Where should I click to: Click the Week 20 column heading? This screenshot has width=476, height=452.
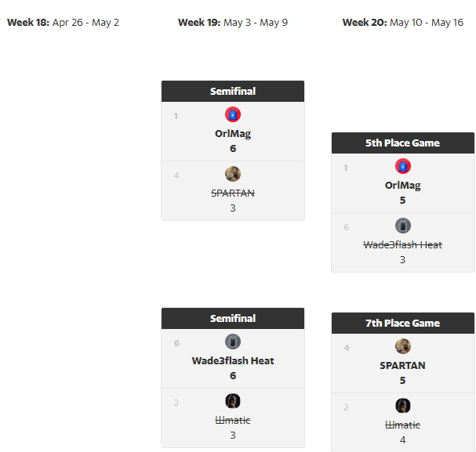pos(403,22)
